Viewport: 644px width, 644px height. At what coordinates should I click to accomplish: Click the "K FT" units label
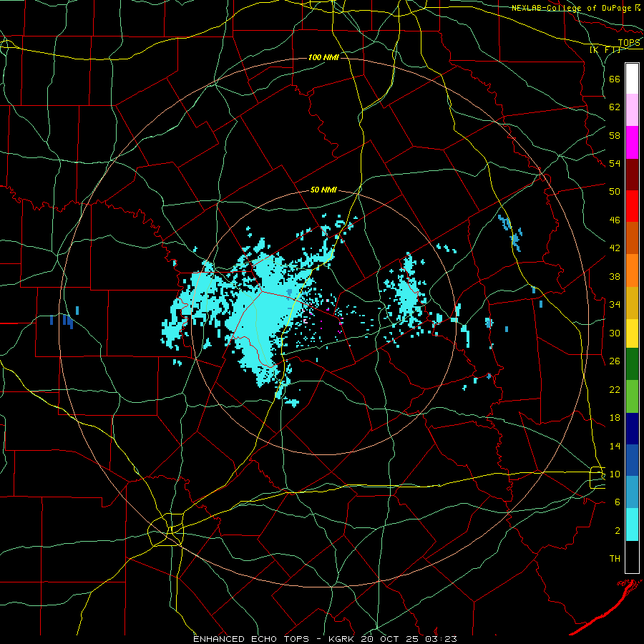(605, 49)
